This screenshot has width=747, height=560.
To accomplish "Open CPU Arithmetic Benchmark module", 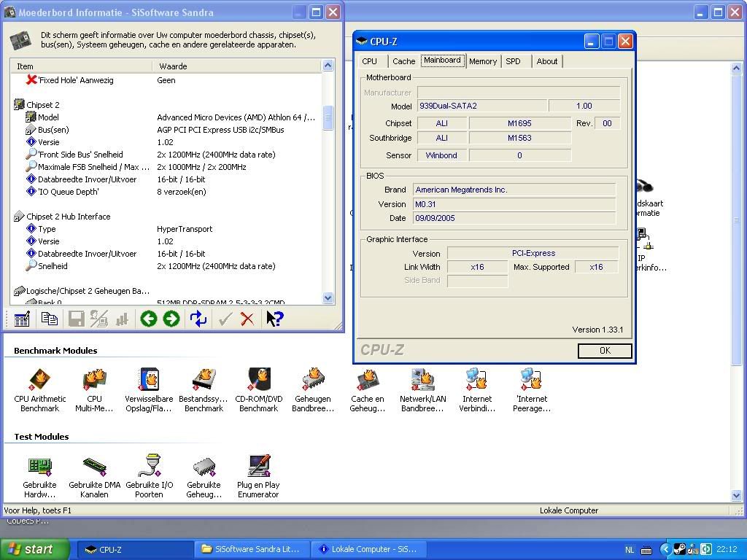I will point(40,389).
